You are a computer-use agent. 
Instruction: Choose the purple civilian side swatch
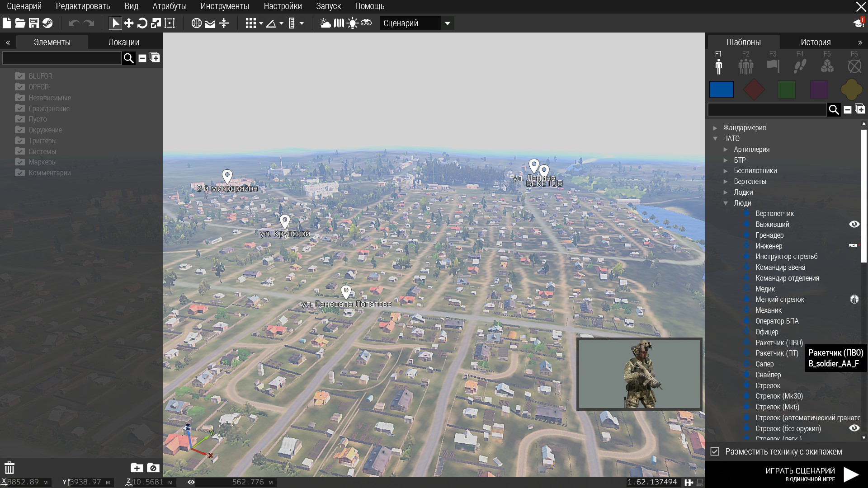819,89
